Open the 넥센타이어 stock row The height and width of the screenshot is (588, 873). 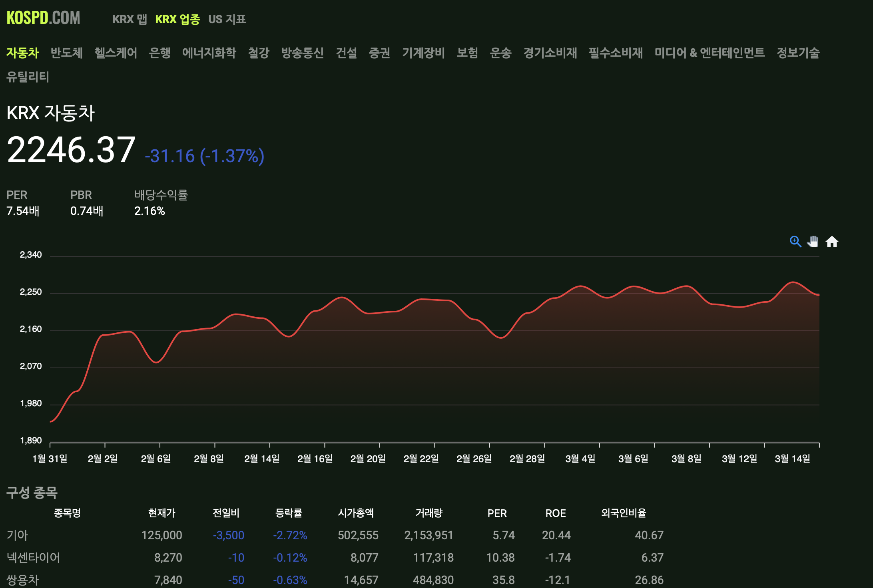point(335,558)
